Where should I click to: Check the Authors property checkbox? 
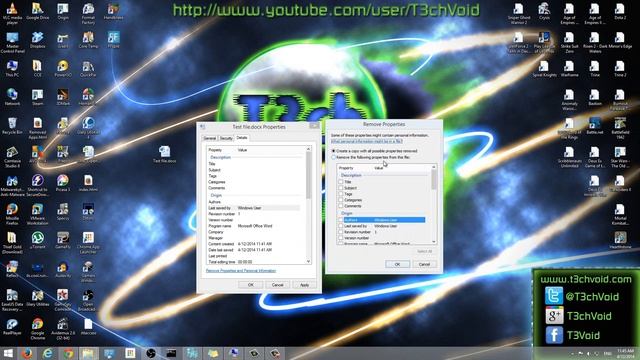click(x=340, y=220)
